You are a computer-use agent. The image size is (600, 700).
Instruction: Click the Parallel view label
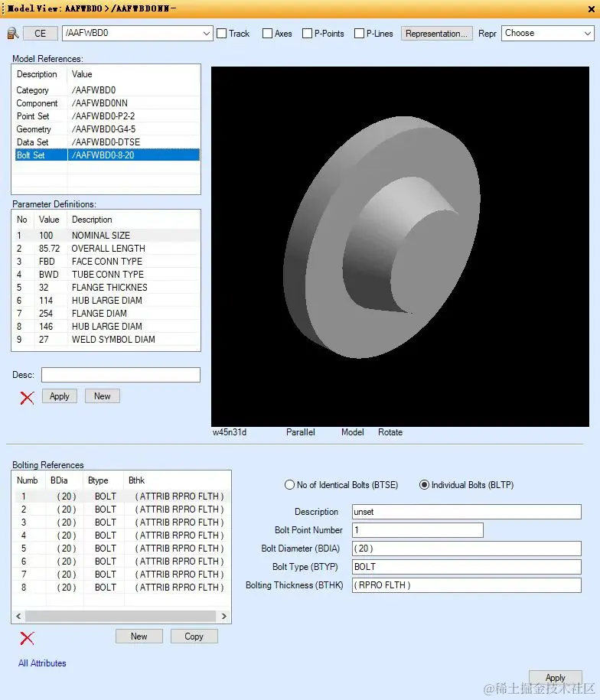301,432
